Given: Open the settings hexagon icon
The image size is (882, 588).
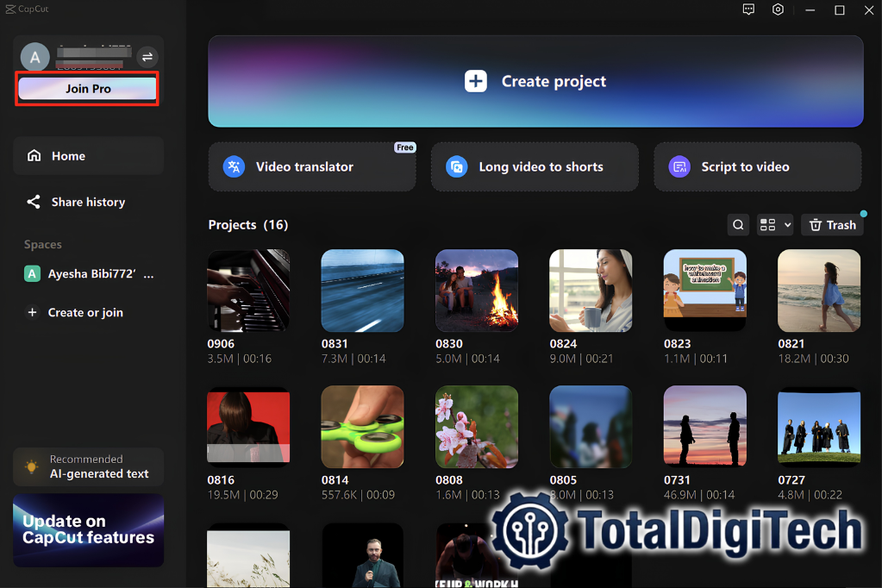Looking at the screenshot, I should coord(778,9).
